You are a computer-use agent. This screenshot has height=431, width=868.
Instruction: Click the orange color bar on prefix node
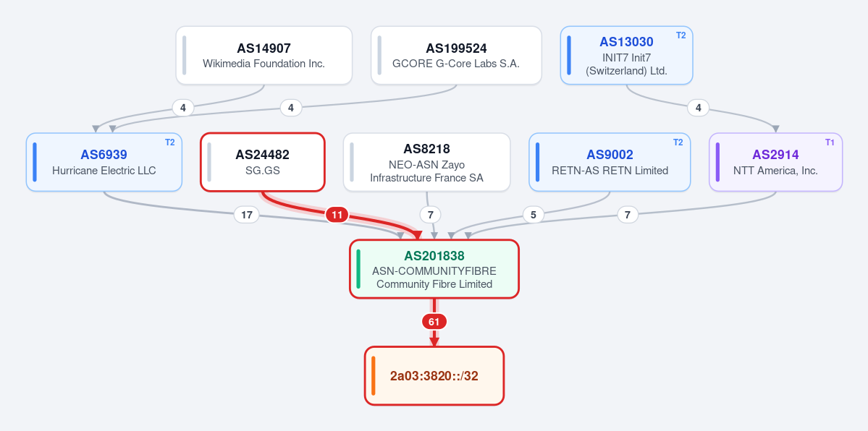click(374, 375)
